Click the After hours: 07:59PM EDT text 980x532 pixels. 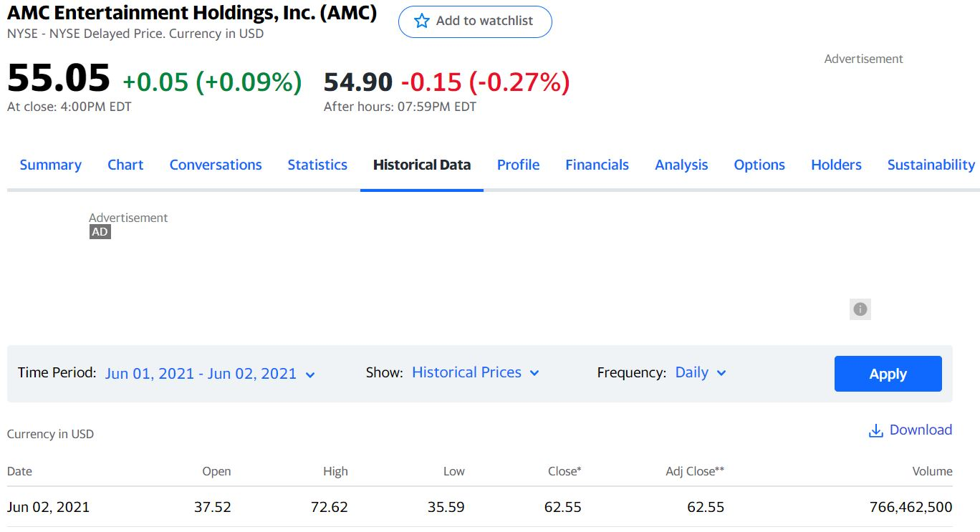400,107
